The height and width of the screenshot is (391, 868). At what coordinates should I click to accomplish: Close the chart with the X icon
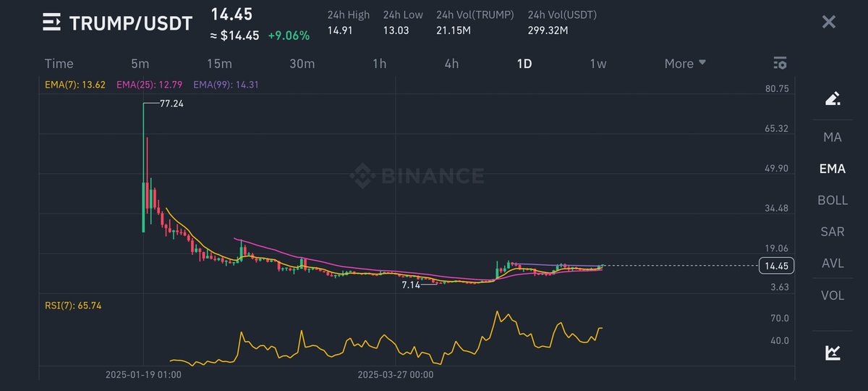[x=829, y=22]
